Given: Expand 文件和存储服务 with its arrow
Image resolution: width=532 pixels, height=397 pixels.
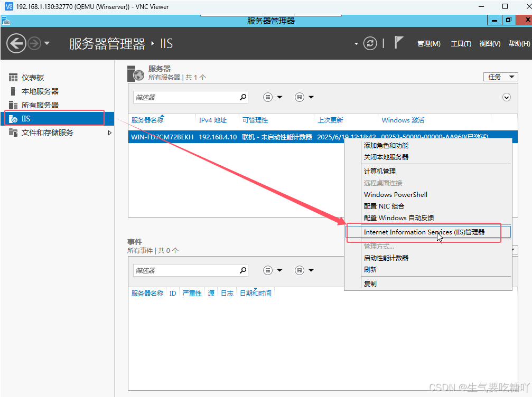Looking at the screenshot, I should click(109, 133).
